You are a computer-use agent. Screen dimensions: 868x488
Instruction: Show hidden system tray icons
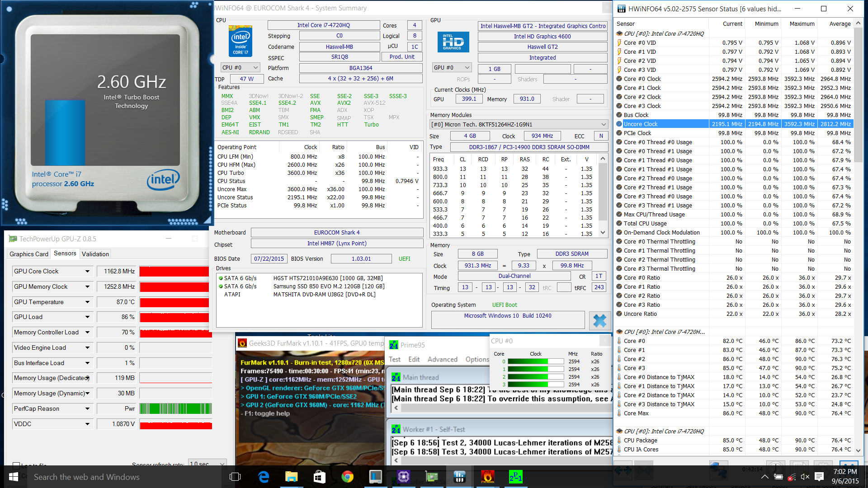pos(764,477)
